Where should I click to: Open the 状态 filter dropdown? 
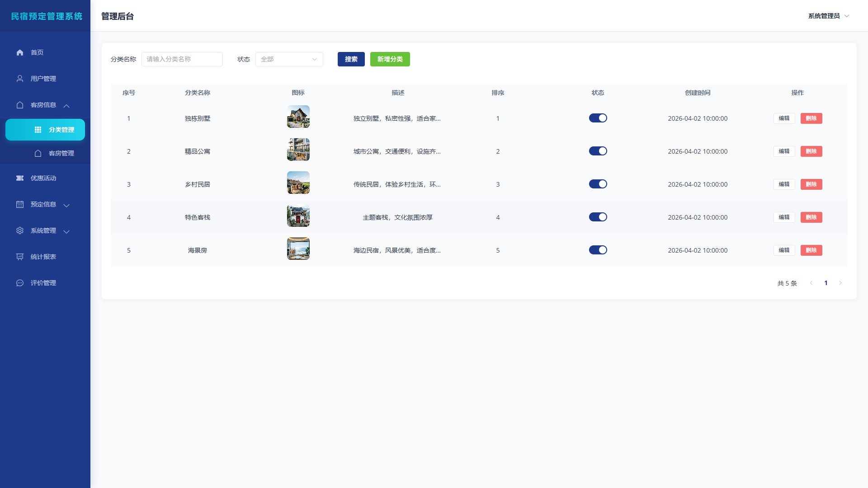pos(289,59)
